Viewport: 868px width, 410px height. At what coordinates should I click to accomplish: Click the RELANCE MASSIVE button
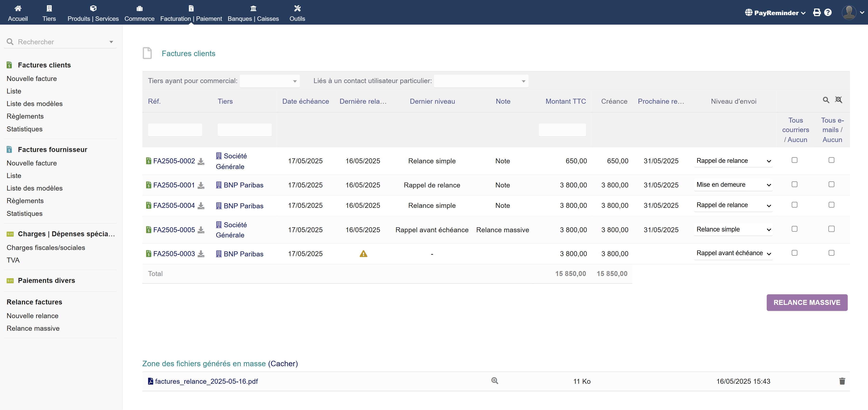click(x=807, y=303)
